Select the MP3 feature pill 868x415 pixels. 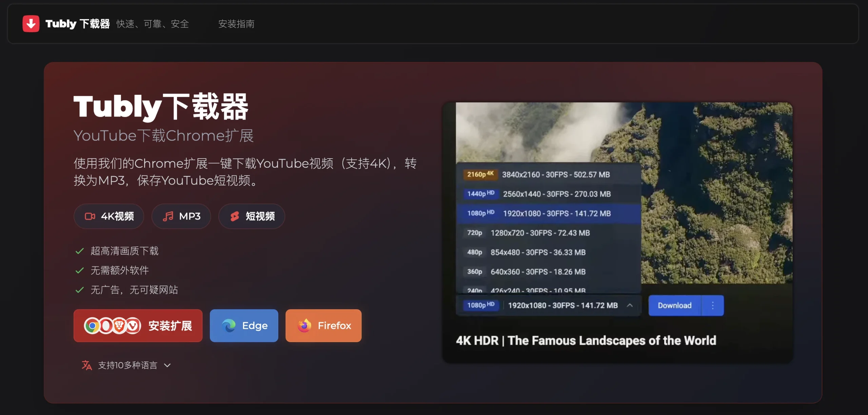click(x=181, y=216)
